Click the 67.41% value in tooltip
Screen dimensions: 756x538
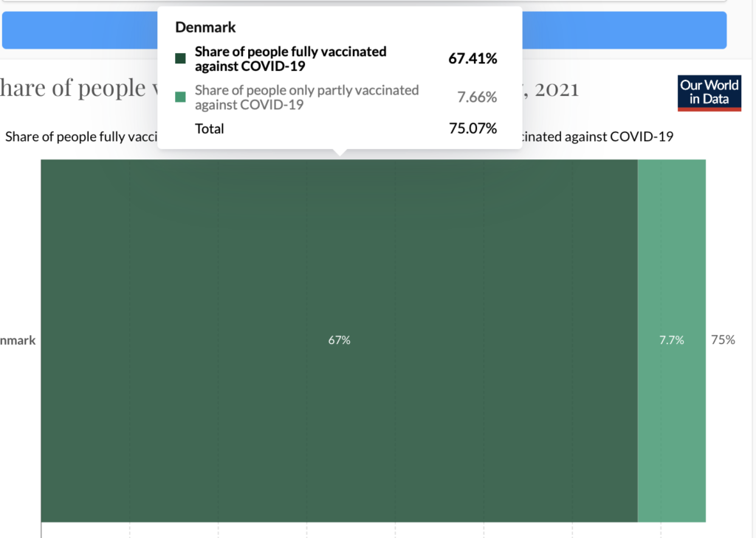click(x=472, y=58)
